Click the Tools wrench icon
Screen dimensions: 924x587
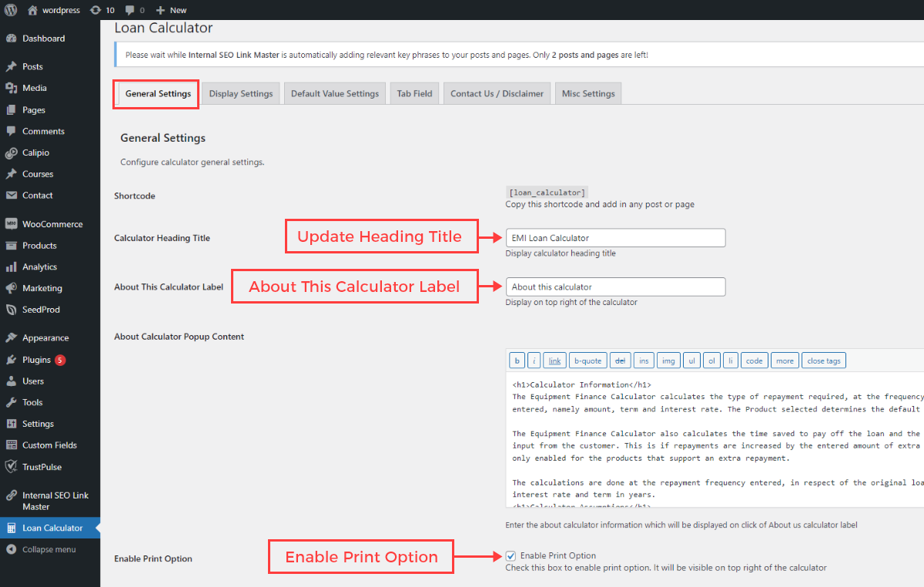11,403
